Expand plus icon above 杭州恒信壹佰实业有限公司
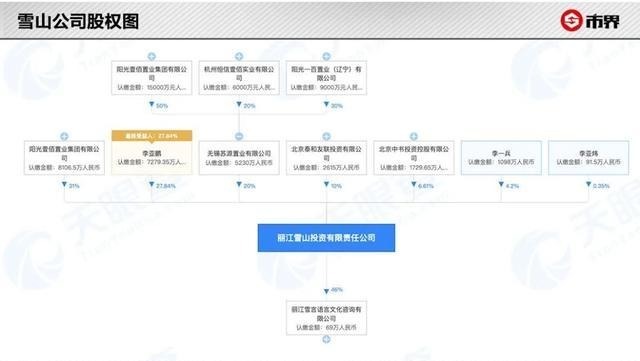This screenshot has width=640, height=361. click(x=239, y=56)
